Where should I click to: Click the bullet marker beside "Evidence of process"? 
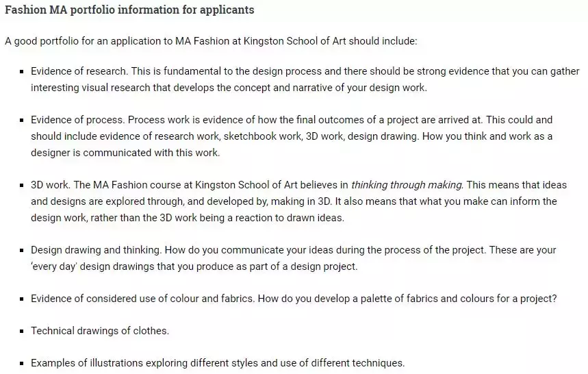(x=23, y=121)
